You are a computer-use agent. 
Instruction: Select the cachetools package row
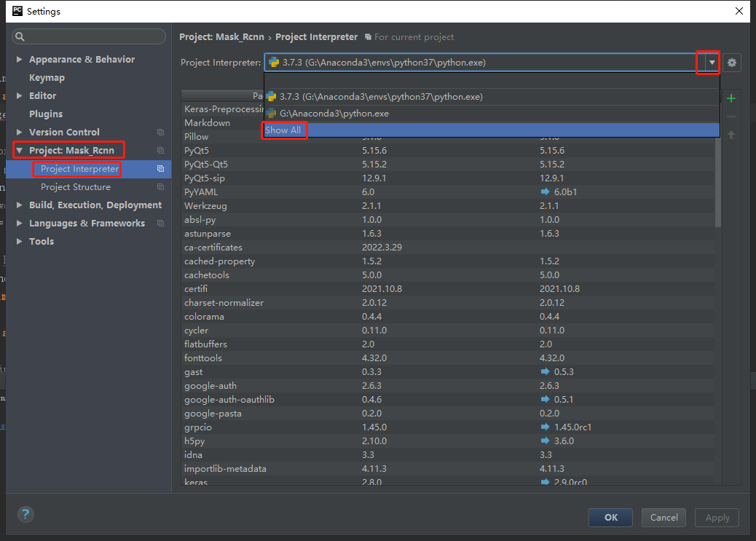449,275
